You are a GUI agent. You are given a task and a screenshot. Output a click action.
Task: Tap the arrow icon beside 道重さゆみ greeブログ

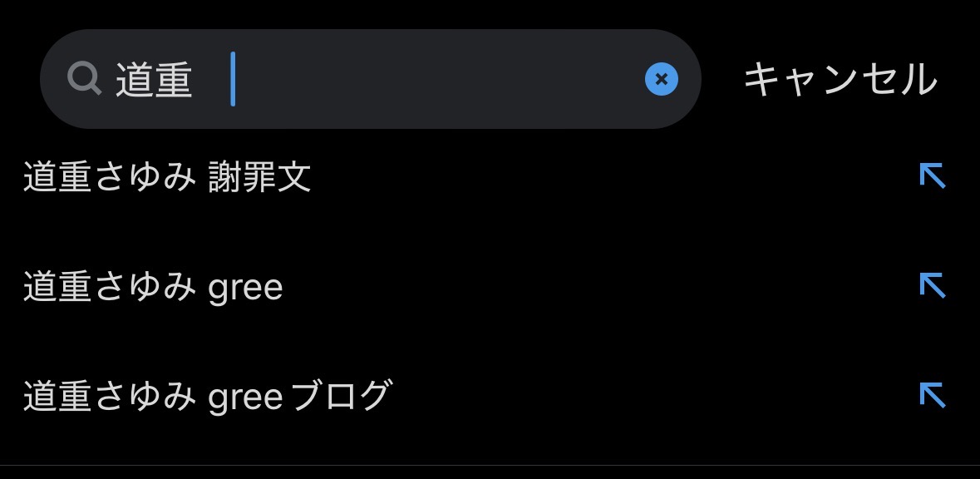click(933, 395)
